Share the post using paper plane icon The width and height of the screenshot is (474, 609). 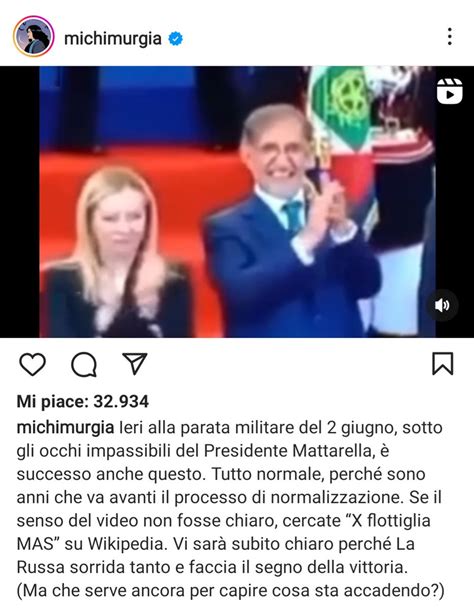(x=135, y=364)
